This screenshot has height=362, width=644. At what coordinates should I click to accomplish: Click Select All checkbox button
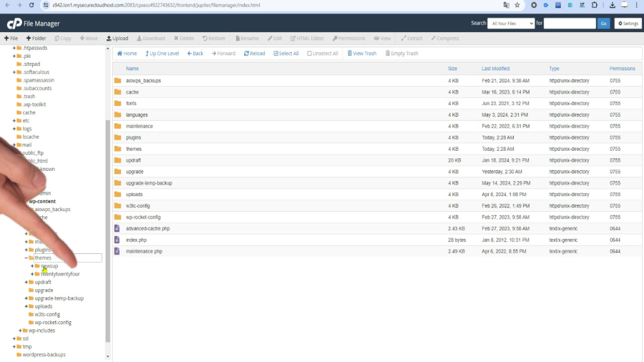point(286,53)
